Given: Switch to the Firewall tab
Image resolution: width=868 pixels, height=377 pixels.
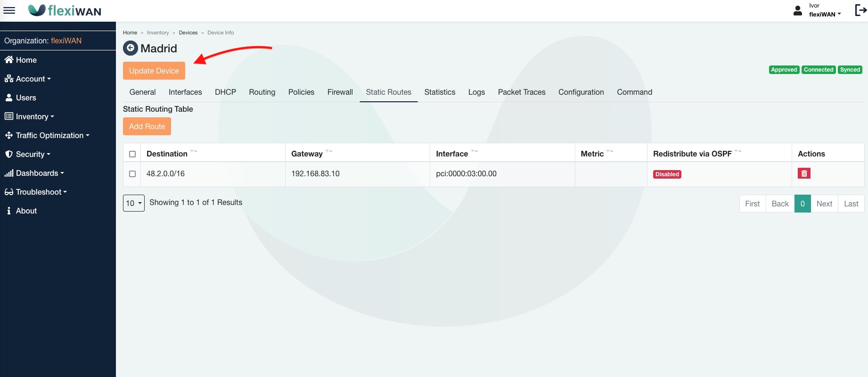Looking at the screenshot, I should [x=340, y=92].
